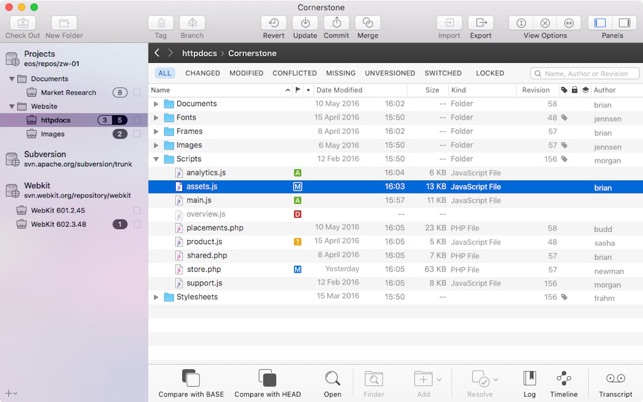Open the Timeline view
The image size is (643, 402).
coord(564,378)
